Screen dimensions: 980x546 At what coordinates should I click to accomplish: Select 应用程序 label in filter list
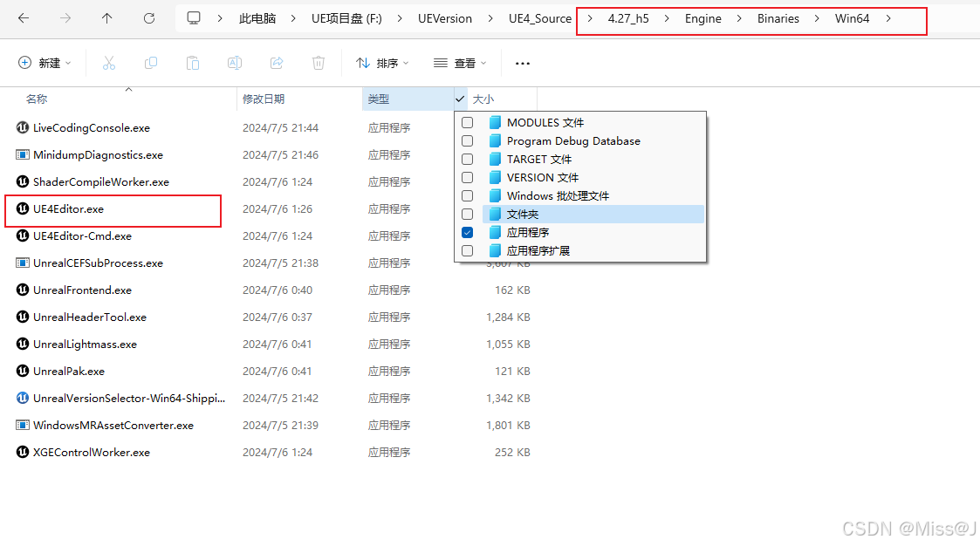tap(528, 232)
